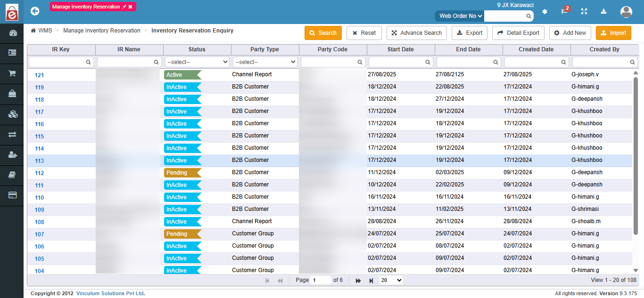The height and width of the screenshot is (298, 644).
Task: Sort by the Created By column header
Action: pos(604,49)
